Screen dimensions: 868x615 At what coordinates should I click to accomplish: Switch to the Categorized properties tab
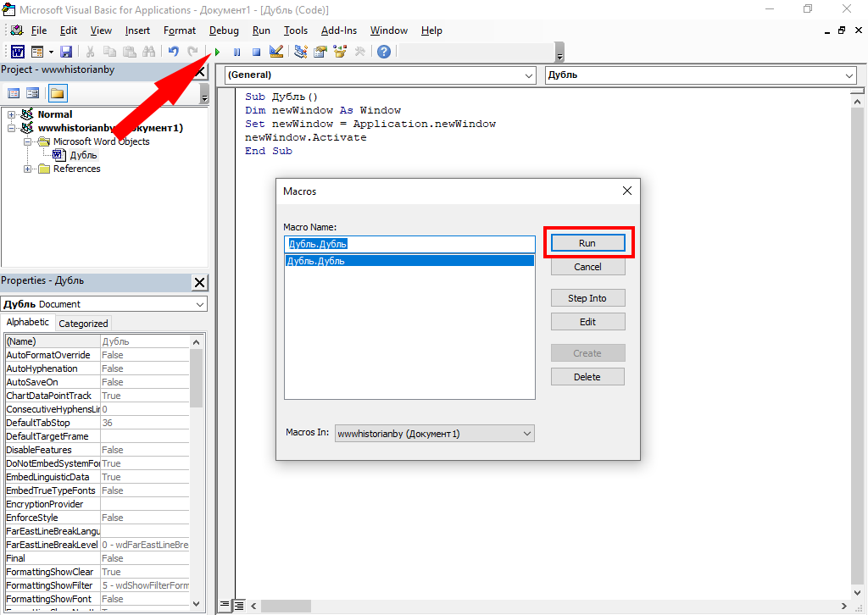pyautogui.click(x=83, y=323)
